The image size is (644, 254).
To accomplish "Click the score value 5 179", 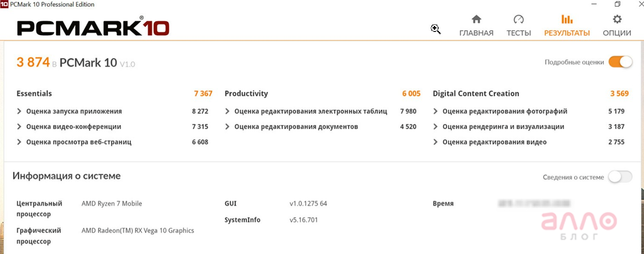I will 616,111.
